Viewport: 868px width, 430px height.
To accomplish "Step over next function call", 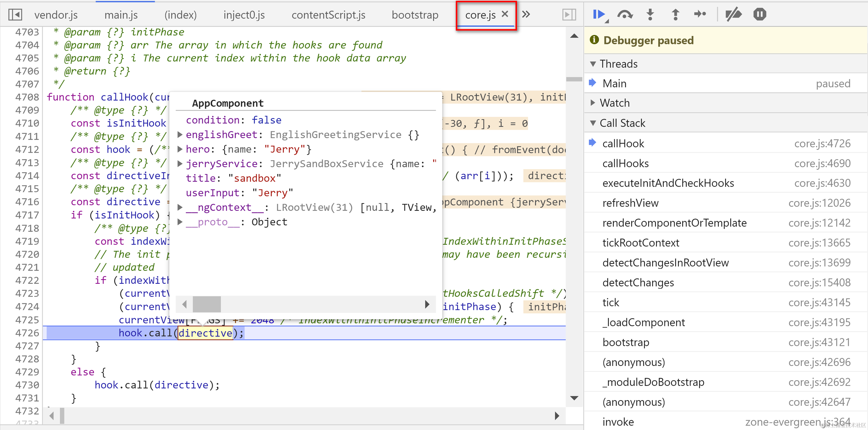I will click(x=625, y=14).
